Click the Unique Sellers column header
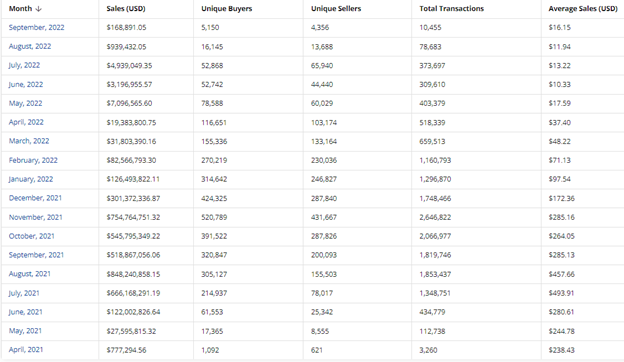The image size is (624, 362). tap(336, 9)
